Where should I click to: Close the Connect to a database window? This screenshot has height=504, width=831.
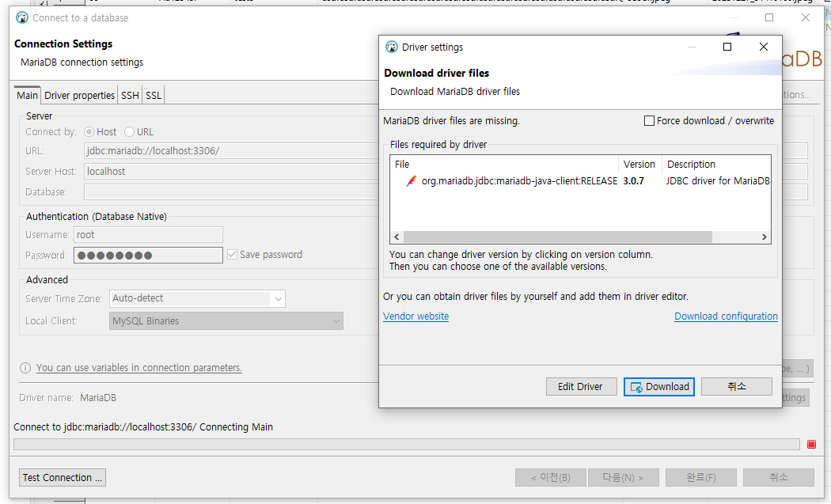tap(806, 17)
